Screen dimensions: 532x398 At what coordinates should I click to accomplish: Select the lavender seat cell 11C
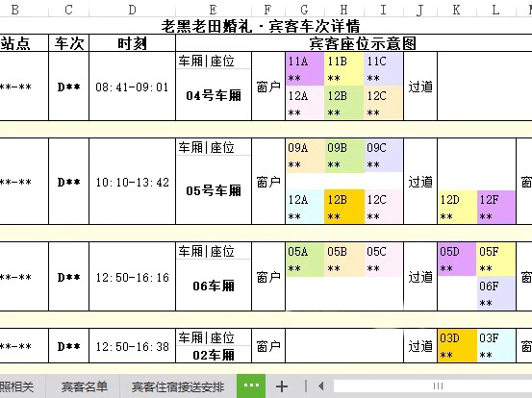(384, 69)
